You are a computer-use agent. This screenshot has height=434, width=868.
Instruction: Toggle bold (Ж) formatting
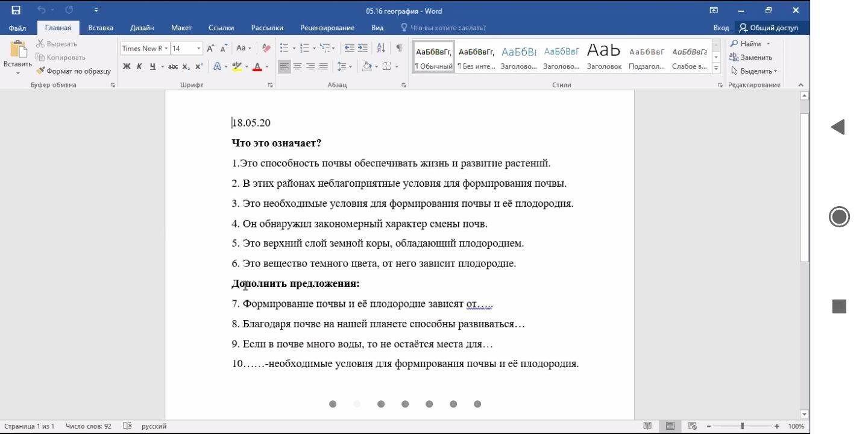click(x=127, y=66)
